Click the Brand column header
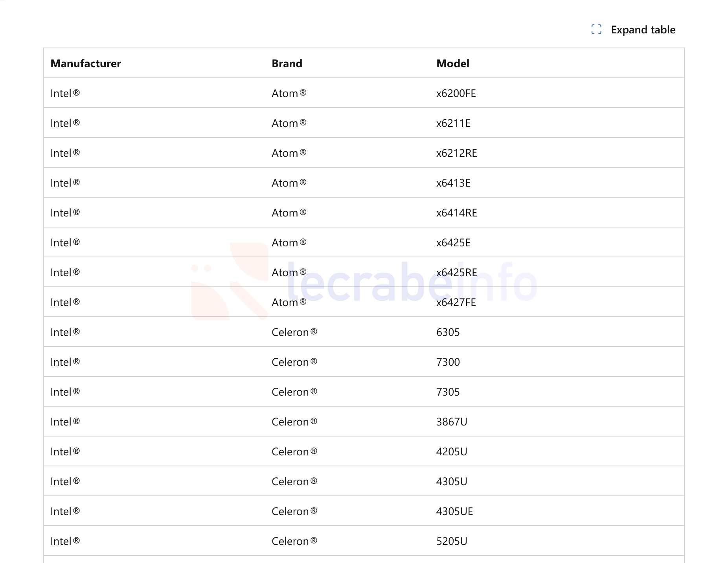Screen dimensions: 728x563 pyautogui.click(x=287, y=64)
